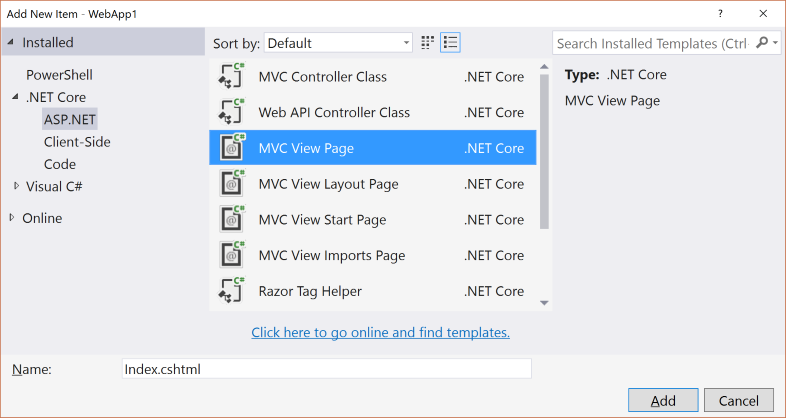Select the Installed section header
The width and height of the screenshot is (786, 418).
(103, 42)
